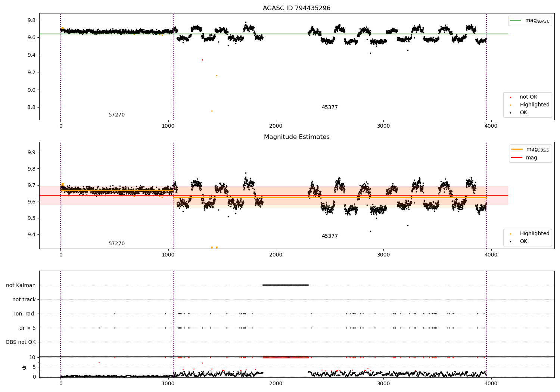Image resolution: width=560 pixels, height=392 pixels.
Task: Click 'OK' legend entry in middle plot
Action: (519, 242)
